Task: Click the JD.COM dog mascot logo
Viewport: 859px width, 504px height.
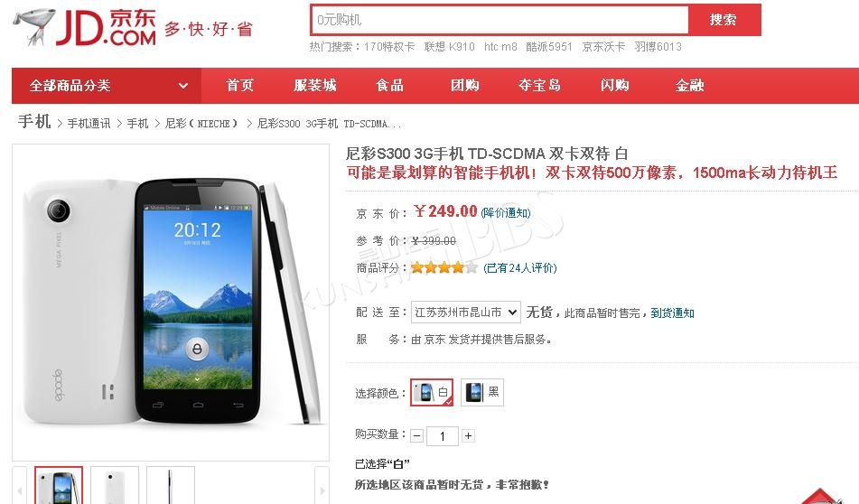Action: tap(34, 26)
